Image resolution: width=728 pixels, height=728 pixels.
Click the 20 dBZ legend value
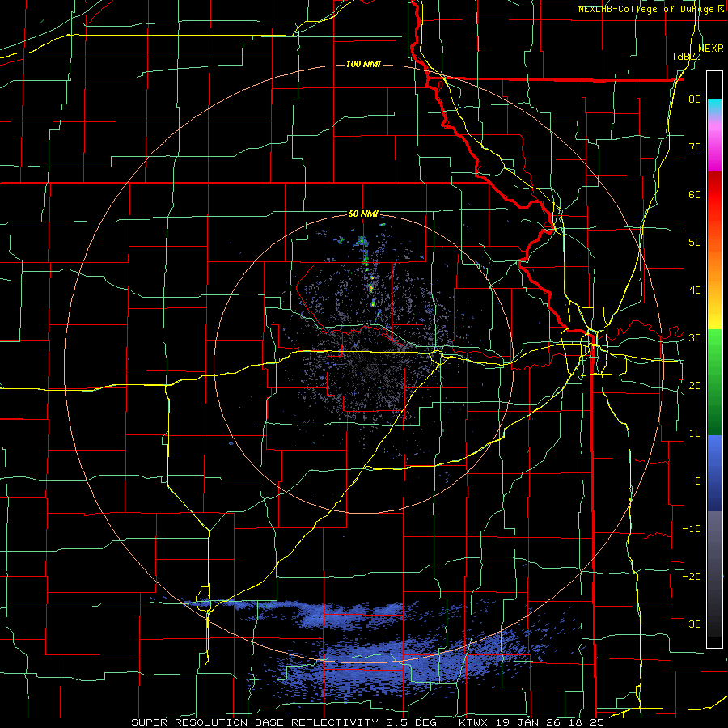click(x=695, y=385)
